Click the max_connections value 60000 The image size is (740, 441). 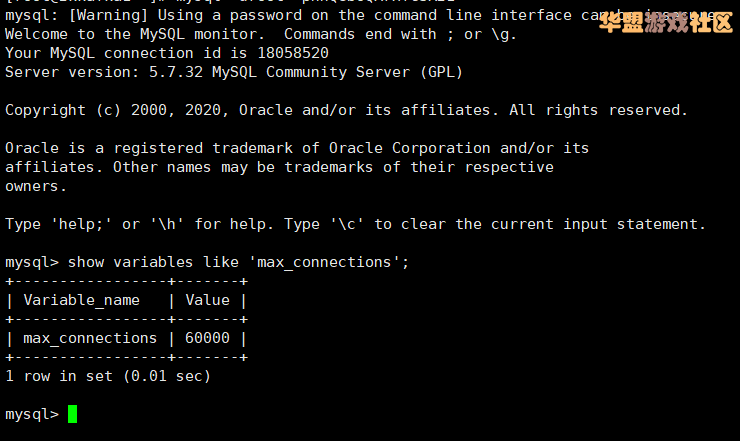point(207,338)
